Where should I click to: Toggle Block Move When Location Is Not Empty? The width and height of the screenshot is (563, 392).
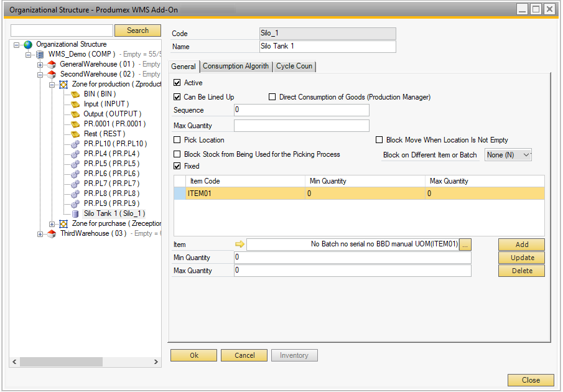coord(379,140)
